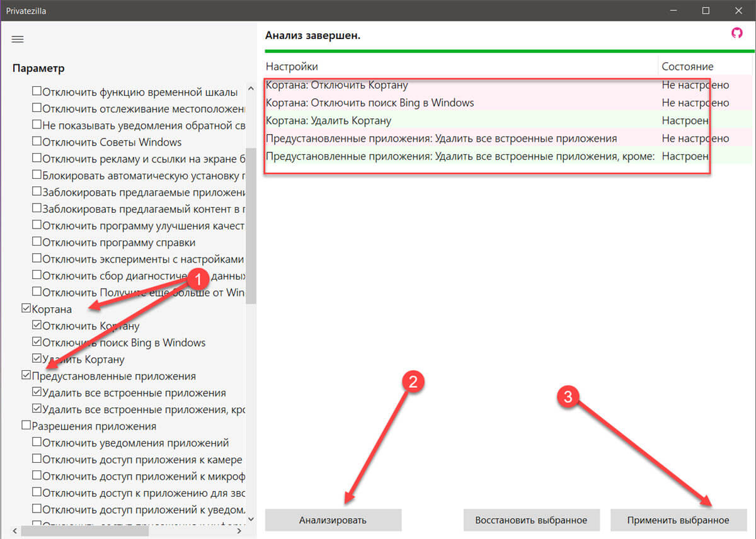Click horizontal scrollbar right arrow
Screen dimensions: 756x539
tap(239, 531)
